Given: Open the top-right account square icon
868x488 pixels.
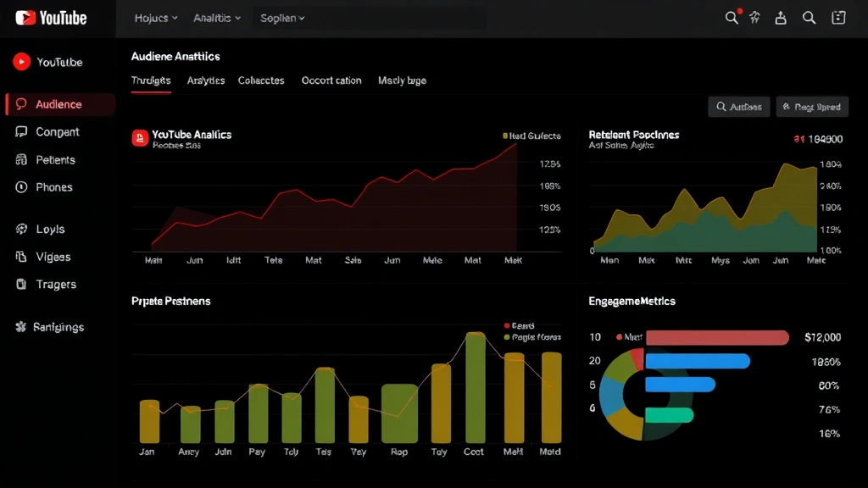Looking at the screenshot, I should 838,18.
